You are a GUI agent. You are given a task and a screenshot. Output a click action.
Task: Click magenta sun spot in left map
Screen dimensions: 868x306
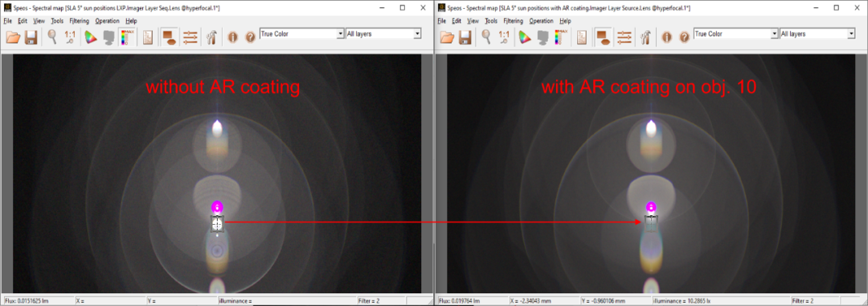pyautogui.click(x=218, y=207)
